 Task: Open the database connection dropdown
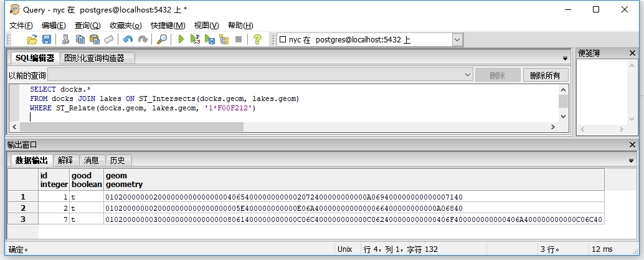[458, 40]
